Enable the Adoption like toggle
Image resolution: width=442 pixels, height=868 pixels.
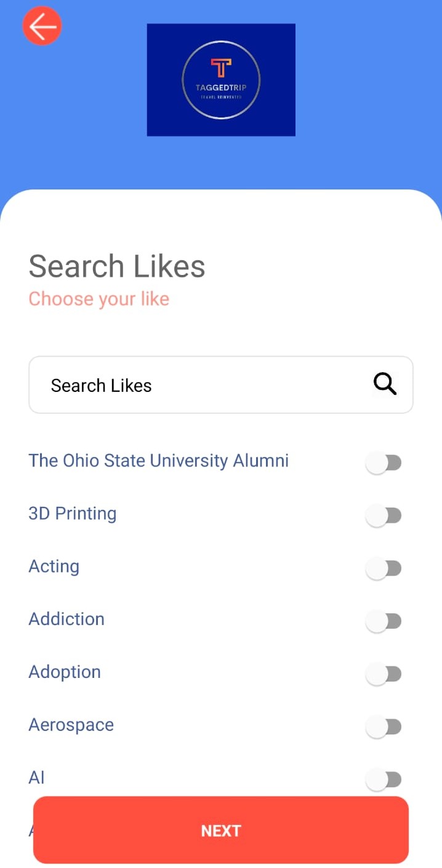pyautogui.click(x=384, y=674)
